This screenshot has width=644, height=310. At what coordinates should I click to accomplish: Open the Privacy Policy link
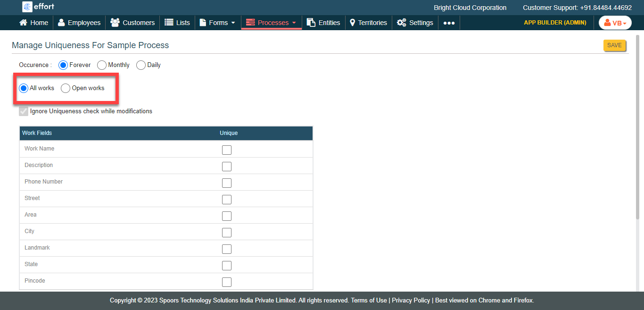coord(411,301)
